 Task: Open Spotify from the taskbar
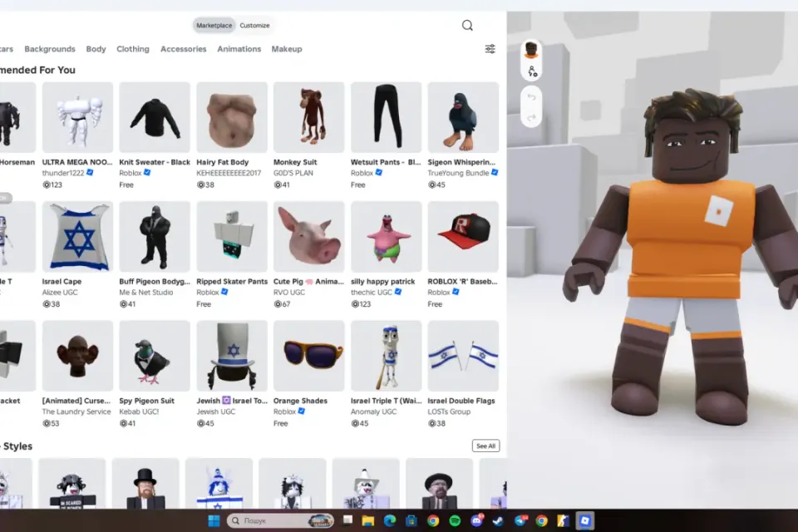click(x=455, y=521)
